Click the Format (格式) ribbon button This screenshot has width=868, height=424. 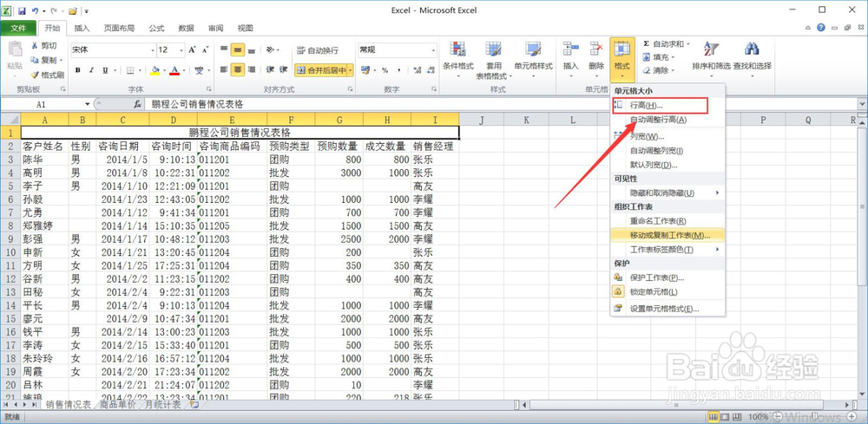coord(622,60)
